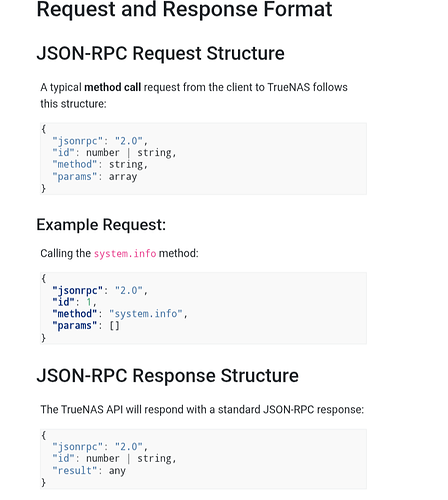Viewport: 448px width, 500px height.
Task: Click "params": array line in first code block
Action: pos(95,177)
